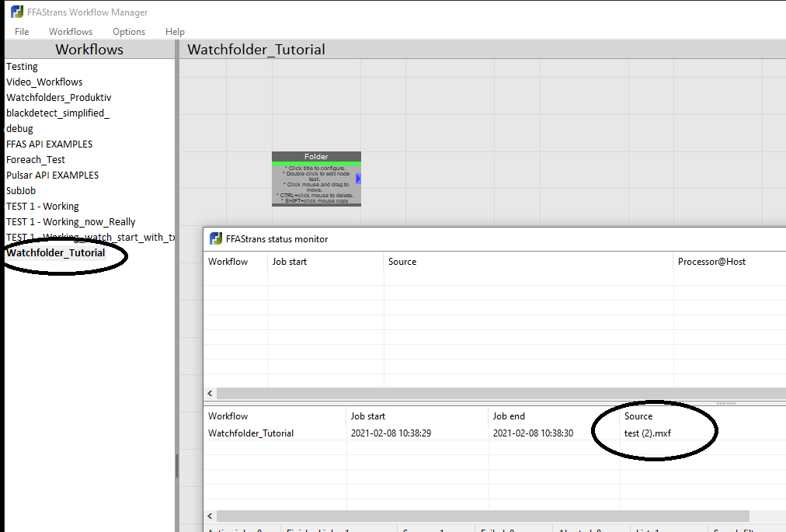The width and height of the screenshot is (786, 532).
Task: Click the FFAStrans status monitor title bar
Action: pos(495,239)
